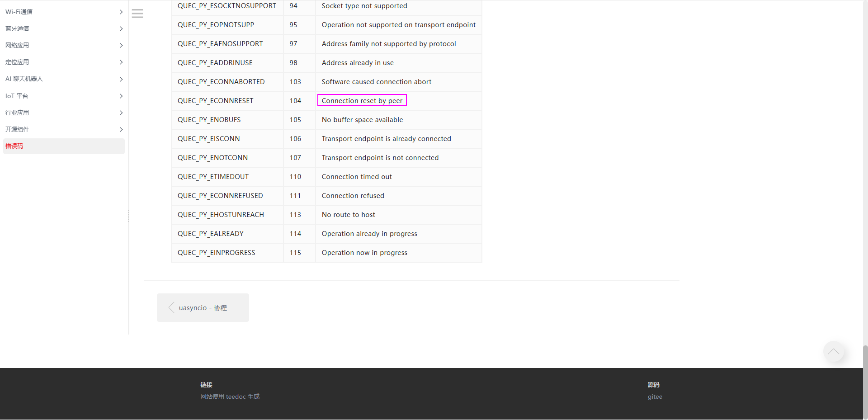868x420 pixels.
Task: Click the QUEC_PY_ECONNREFUSED error name
Action: (x=220, y=196)
